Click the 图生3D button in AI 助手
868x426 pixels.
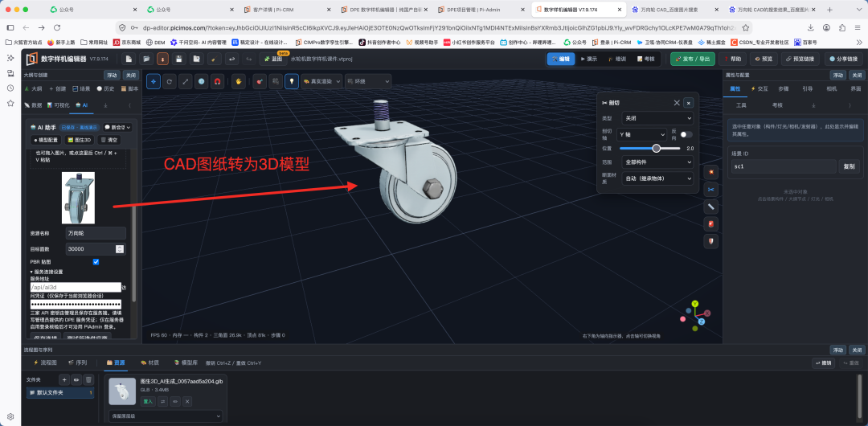pyautogui.click(x=79, y=140)
